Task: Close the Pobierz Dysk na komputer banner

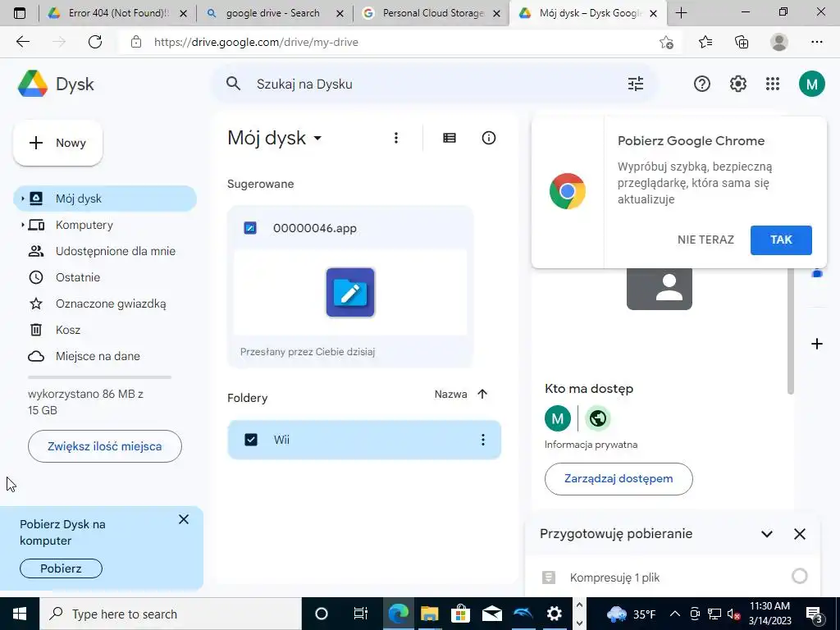Action: 184,519
